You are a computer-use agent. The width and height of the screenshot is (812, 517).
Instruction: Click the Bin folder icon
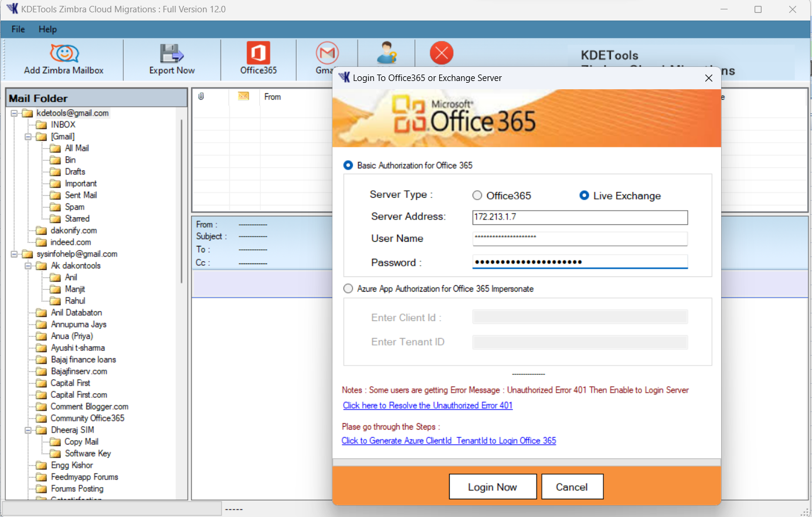click(56, 160)
